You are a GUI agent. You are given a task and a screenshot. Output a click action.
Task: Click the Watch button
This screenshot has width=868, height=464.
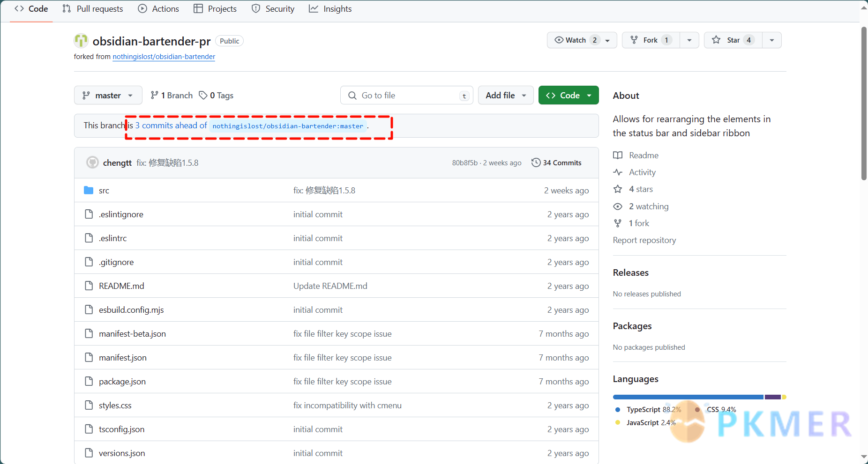coord(582,40)
